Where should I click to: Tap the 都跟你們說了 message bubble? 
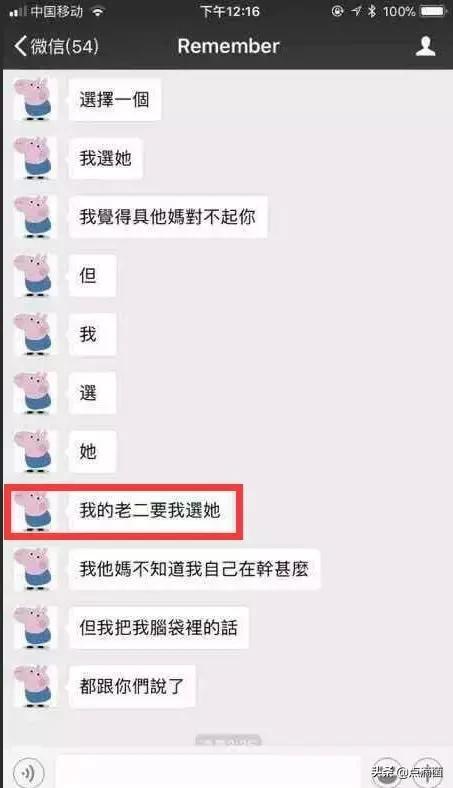(132, 686)
